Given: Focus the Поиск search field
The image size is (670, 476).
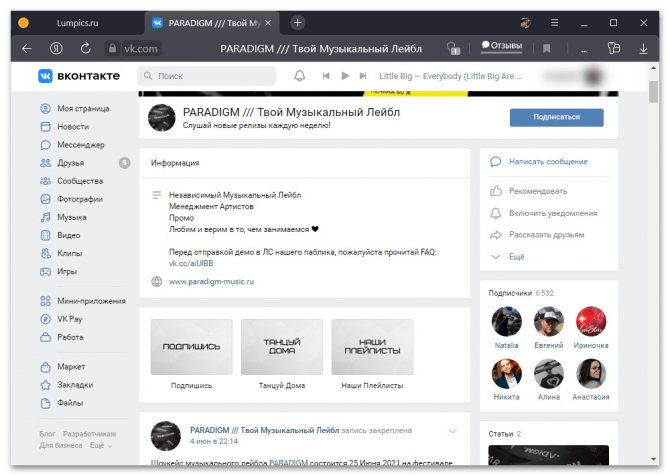Looking at the screenshot, I should pos(207,76).
